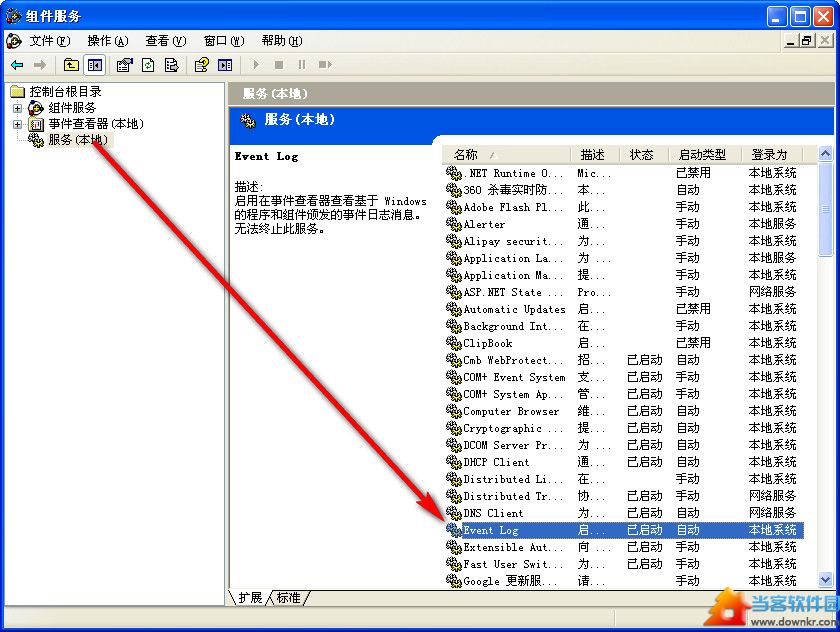840x632 pixels.
Task: Click the gear icon of 360 杀毒实时防 service
Action: (454, 190)
